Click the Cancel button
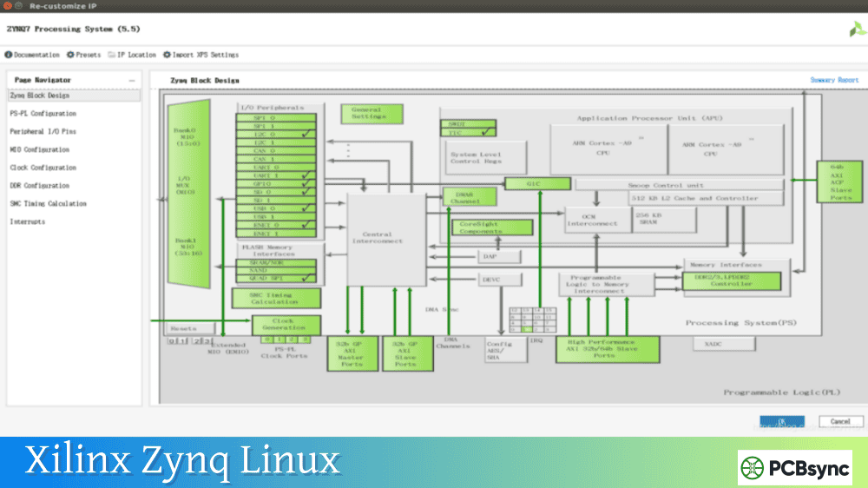 click(840, 421)
